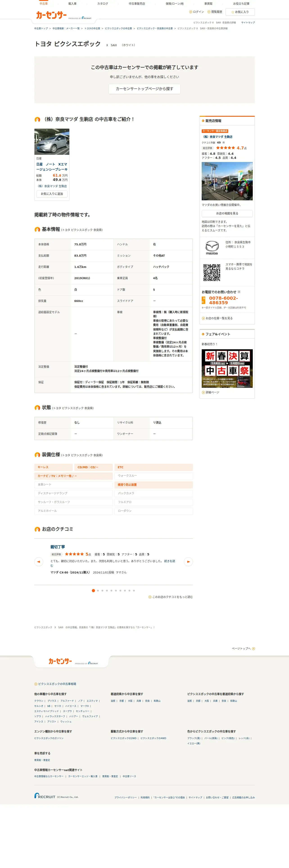Click the キーレス equipment tag
The image size is (289, 868).
[x=54, y=467]
